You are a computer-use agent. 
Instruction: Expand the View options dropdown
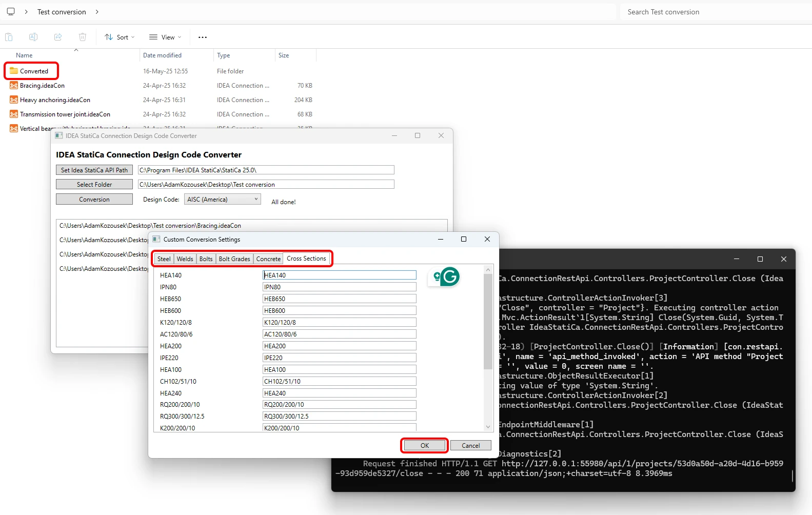pos(165,37)
